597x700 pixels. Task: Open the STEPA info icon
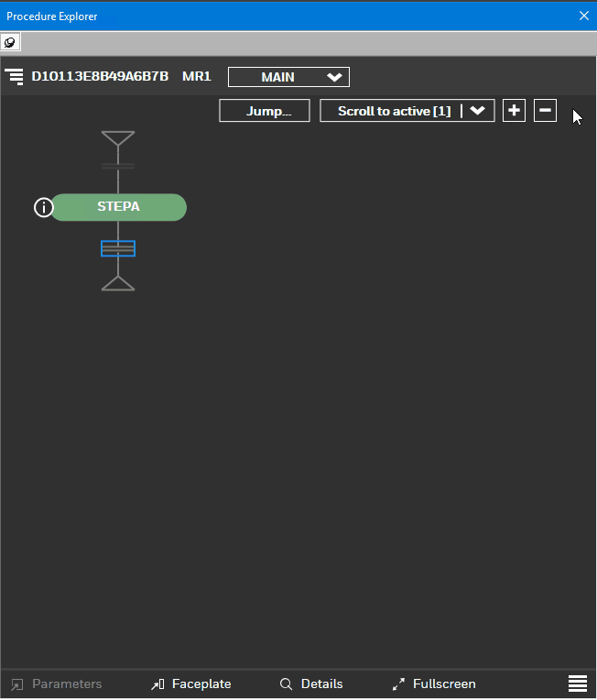[44, 208]
